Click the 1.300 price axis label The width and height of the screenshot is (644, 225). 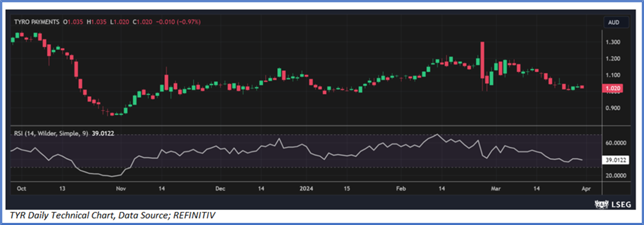pyautogui.click(x=612, y=42)
